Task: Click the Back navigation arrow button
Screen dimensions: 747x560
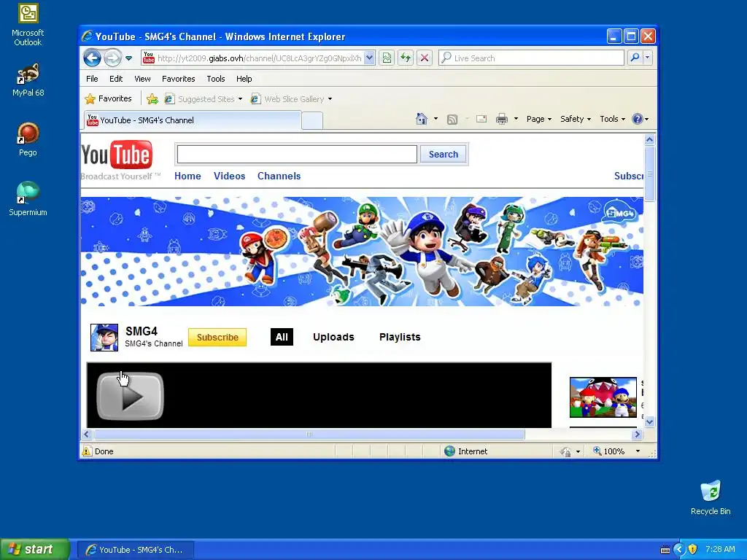Action: 92,58
